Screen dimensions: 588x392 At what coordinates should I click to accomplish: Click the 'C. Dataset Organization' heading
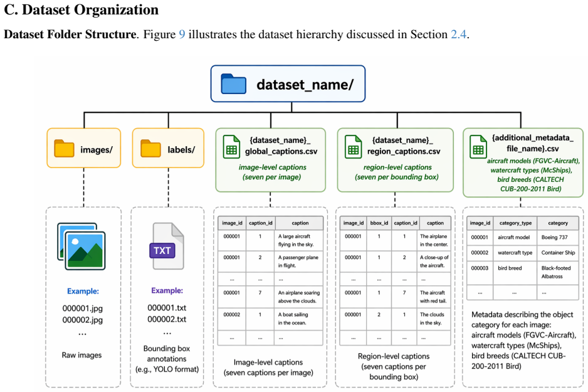click(81, 10)
